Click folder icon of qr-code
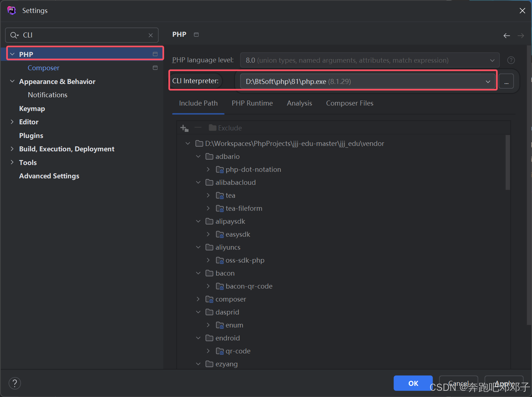 220,351
